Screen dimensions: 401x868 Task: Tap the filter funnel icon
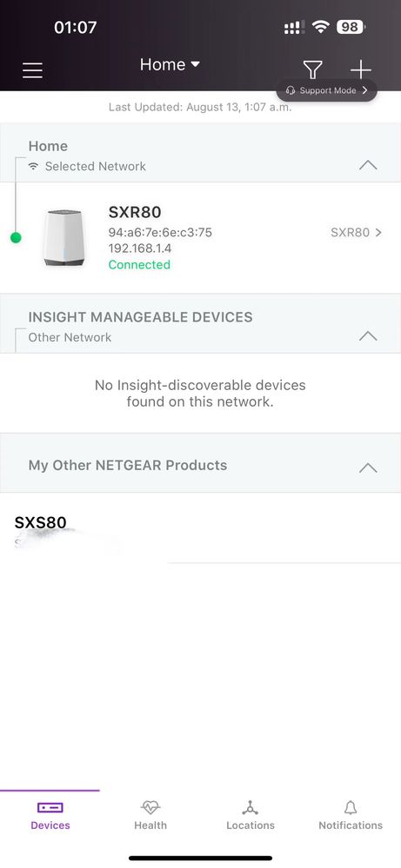(313, 70)
